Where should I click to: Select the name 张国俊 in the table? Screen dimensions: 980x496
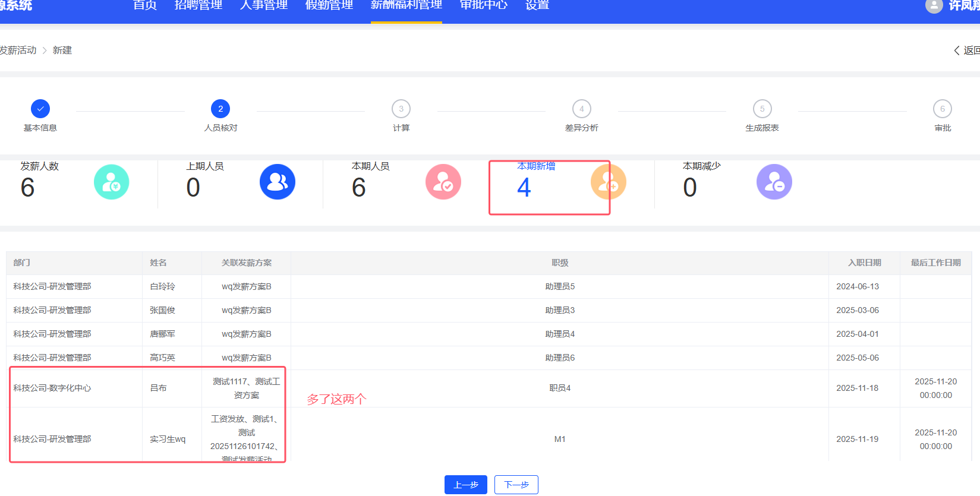tap(162, 310)
